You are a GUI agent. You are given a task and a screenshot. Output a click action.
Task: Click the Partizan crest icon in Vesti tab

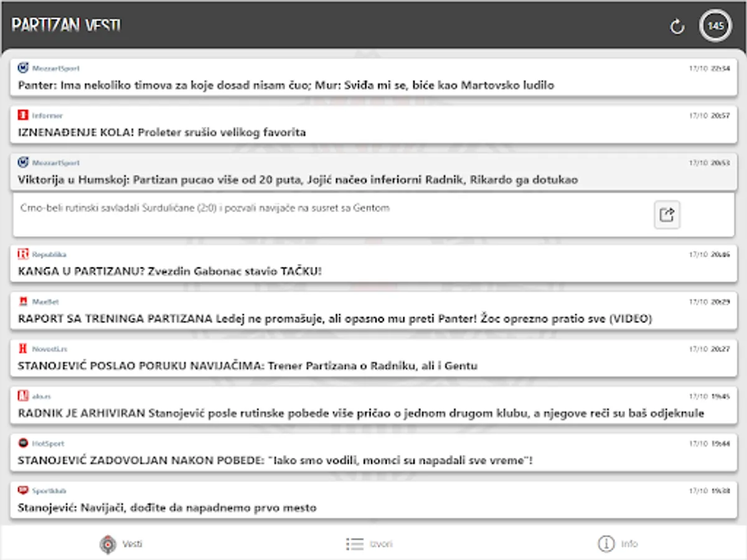click(x=108, y=544)
